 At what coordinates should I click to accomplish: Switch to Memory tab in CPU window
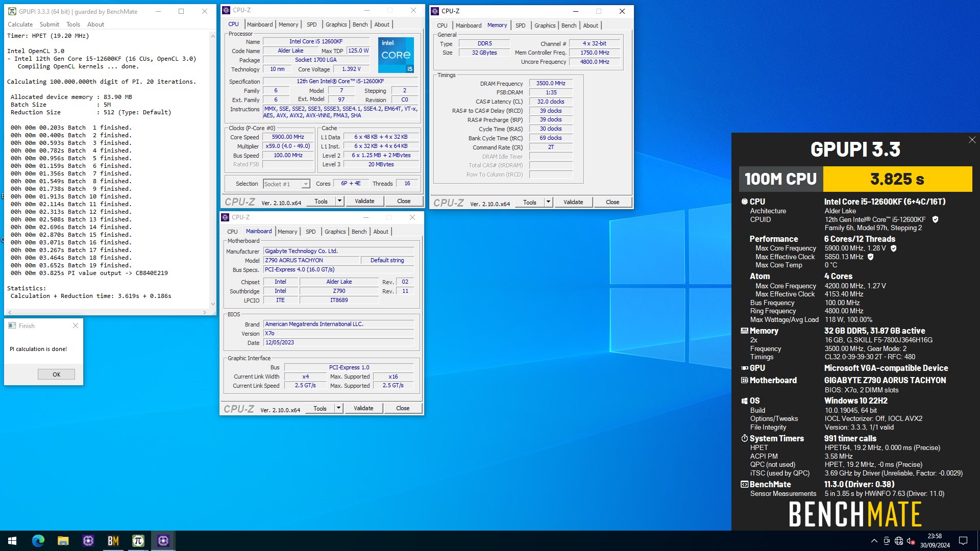coord(288,24)
